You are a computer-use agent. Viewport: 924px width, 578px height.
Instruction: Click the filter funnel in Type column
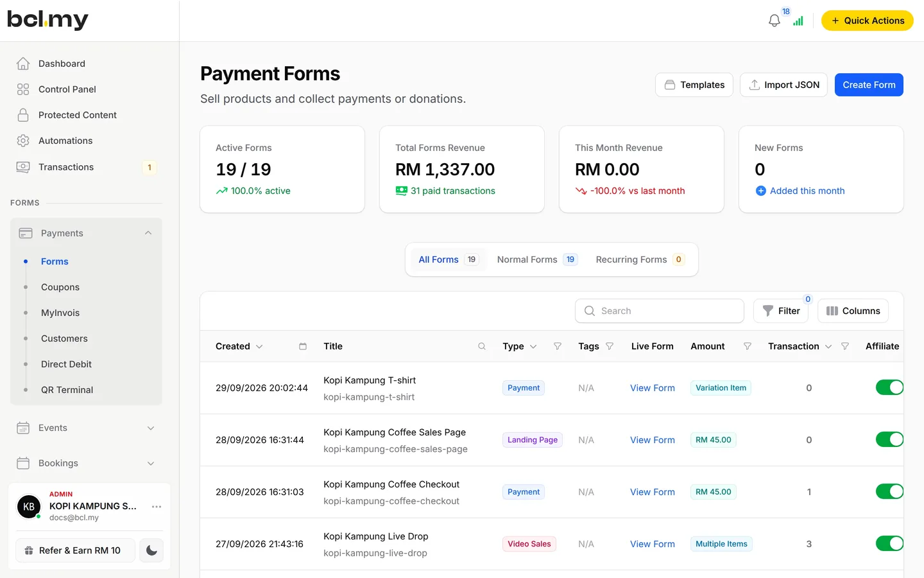pyautogui.click(x=558, y=346)
